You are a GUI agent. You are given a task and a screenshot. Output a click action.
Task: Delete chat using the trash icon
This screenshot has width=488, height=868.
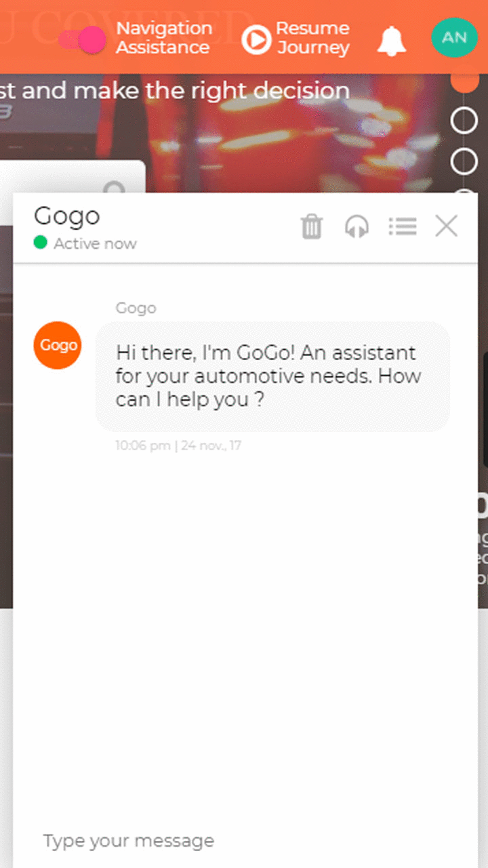312,226
